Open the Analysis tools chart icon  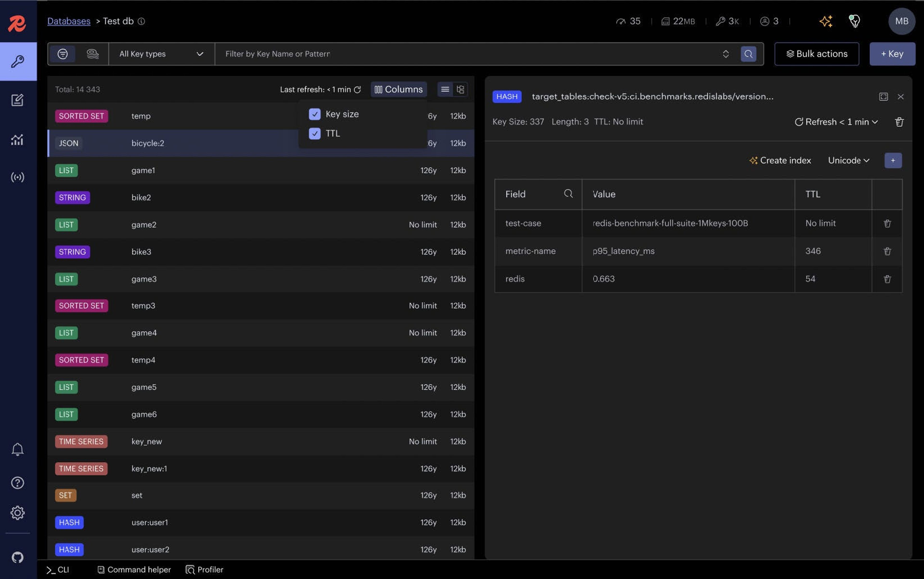point(17,140)
